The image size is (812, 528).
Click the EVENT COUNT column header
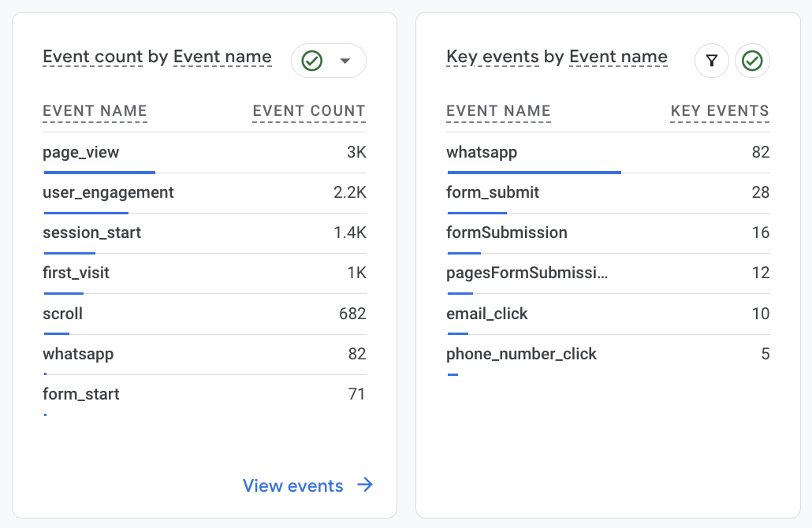309,111
